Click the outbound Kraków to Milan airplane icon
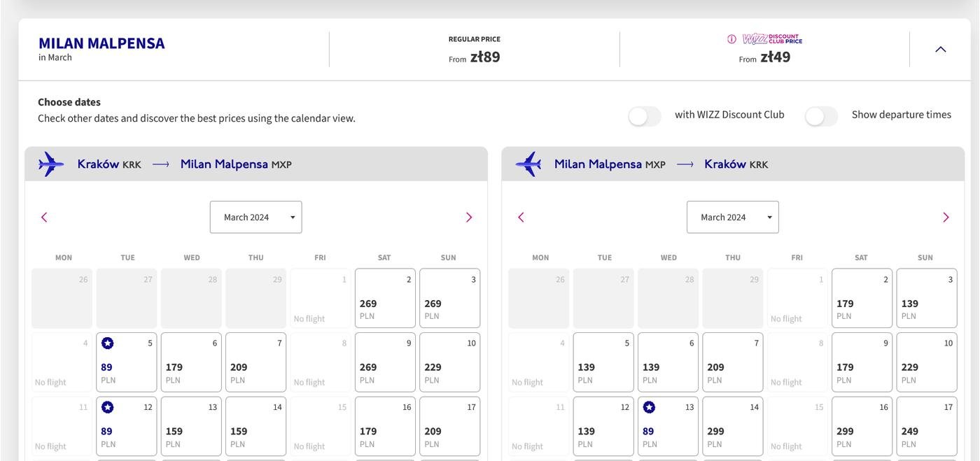The image size is (980, 461). 51,164
